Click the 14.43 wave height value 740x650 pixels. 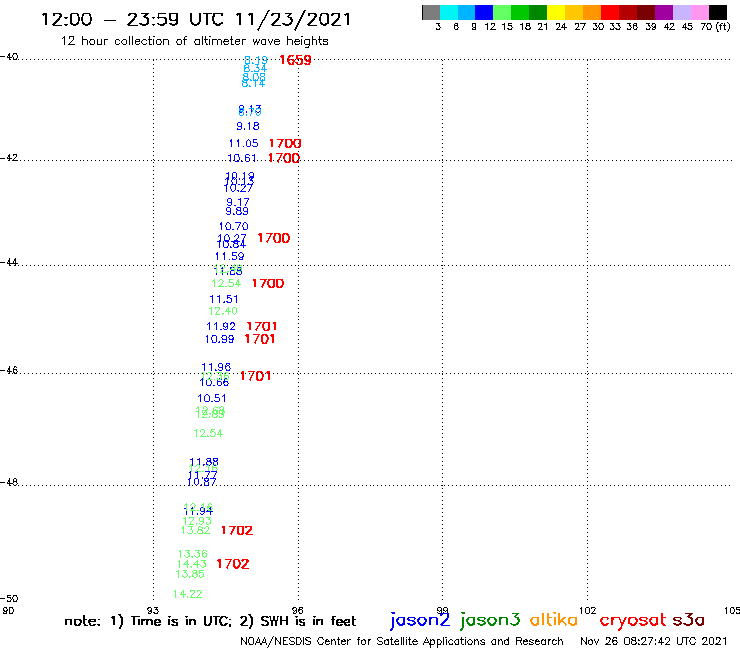192,564
